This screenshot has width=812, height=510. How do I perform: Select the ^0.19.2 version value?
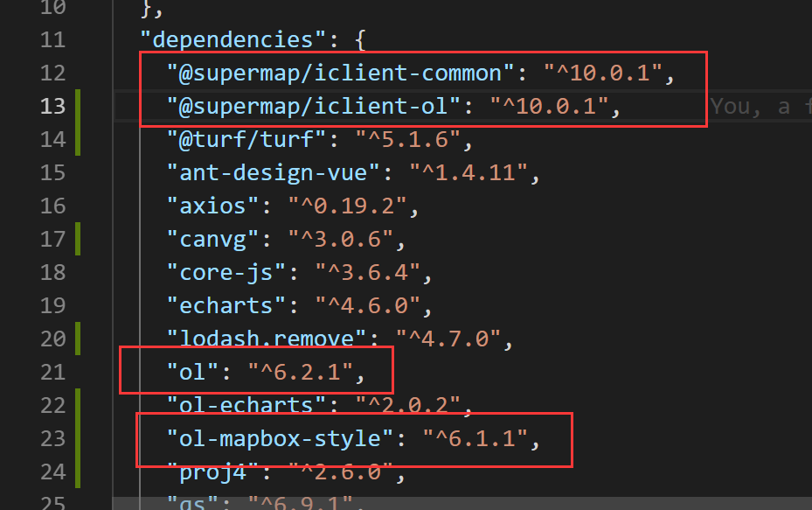point(348,206)
